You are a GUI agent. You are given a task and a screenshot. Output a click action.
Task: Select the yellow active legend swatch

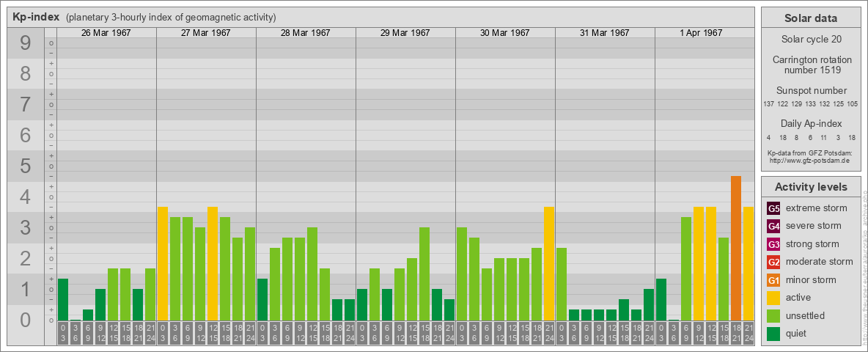[773, 298]
